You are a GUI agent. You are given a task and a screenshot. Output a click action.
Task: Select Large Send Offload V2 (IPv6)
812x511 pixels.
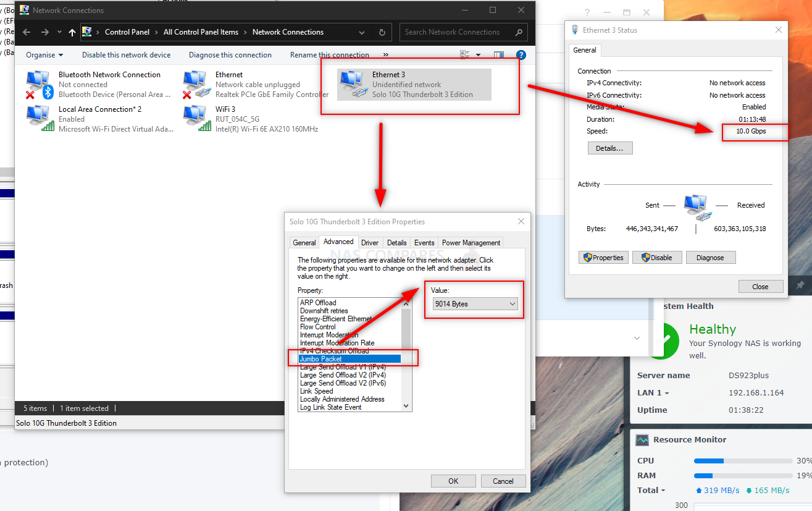click(343, 383)
